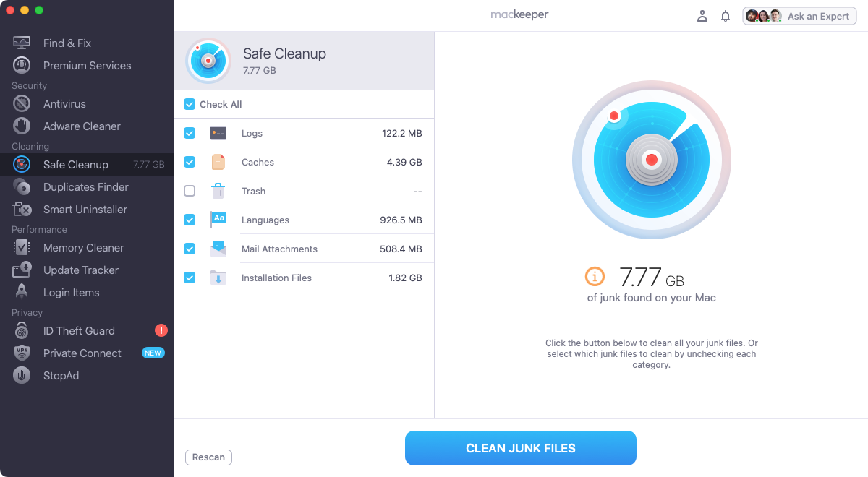Screen dimensions: 868x477
Task: Click the Languages flag icon
Action: click(x=218, y=220)
